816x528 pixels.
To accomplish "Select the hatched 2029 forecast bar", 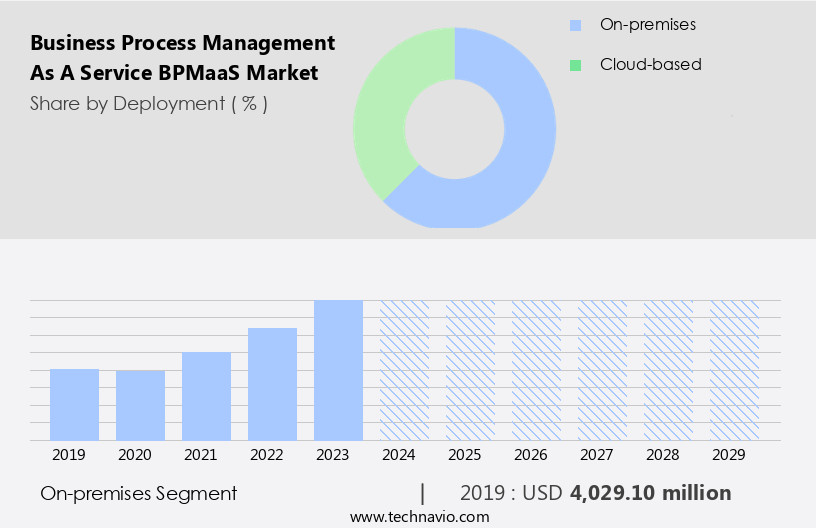I will click(x=734, y=370).
